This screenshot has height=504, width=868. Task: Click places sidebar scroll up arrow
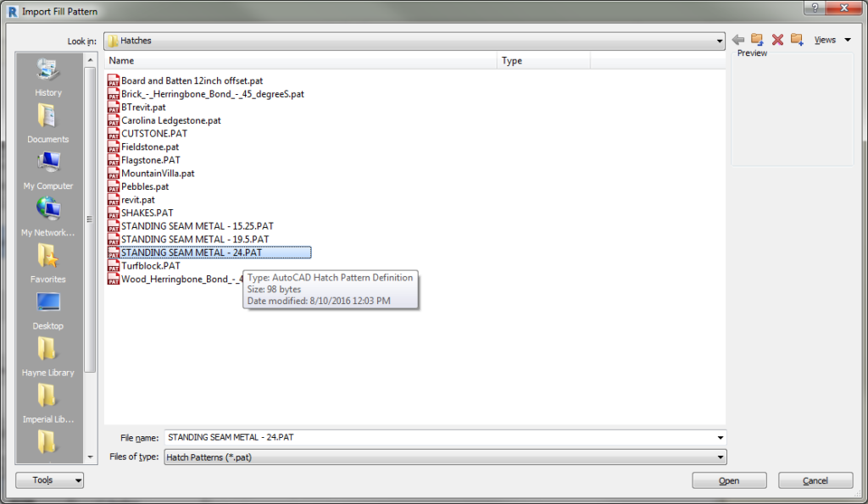click(x=90, y=60)
